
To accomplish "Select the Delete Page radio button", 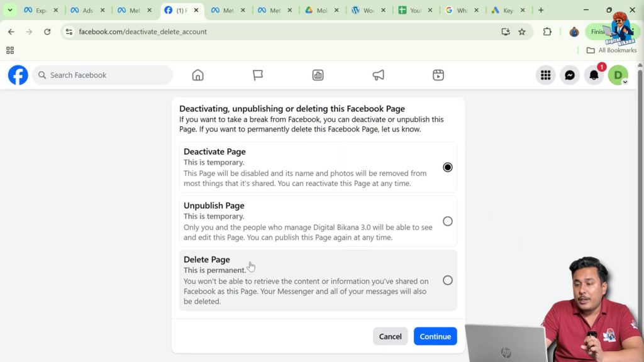I will (x=447, y=280).
